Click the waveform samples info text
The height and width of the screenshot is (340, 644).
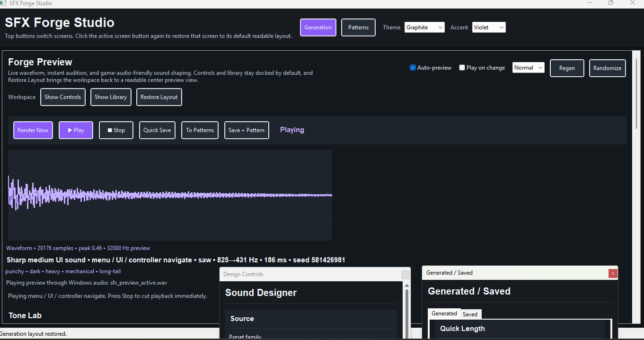click(x=78, y=248)
